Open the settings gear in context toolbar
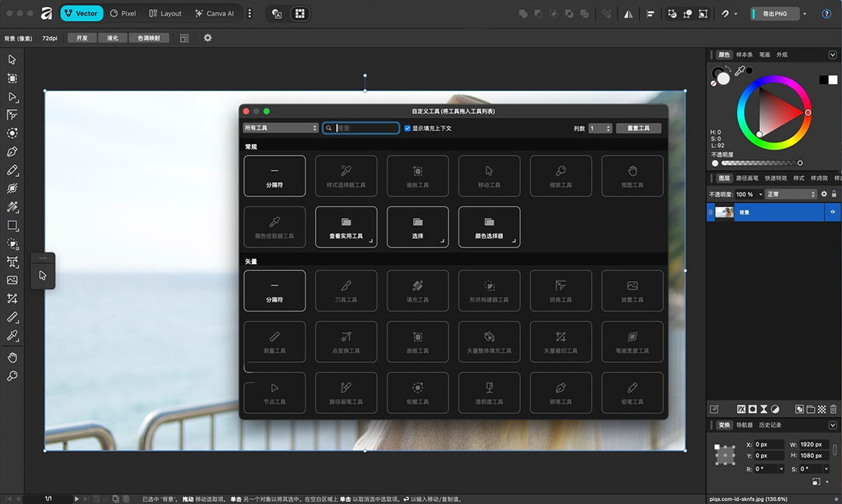This screenshot has width=842, height=504. tap(208, 38)
